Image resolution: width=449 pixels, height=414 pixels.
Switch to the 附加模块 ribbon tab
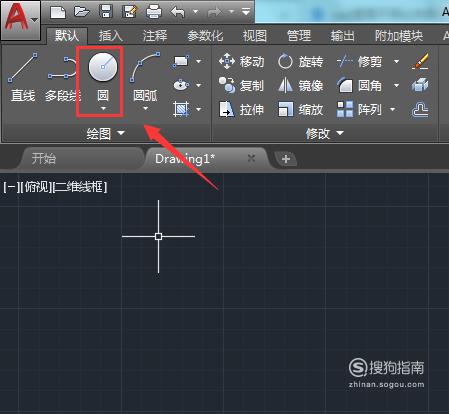tap(399, 35)
